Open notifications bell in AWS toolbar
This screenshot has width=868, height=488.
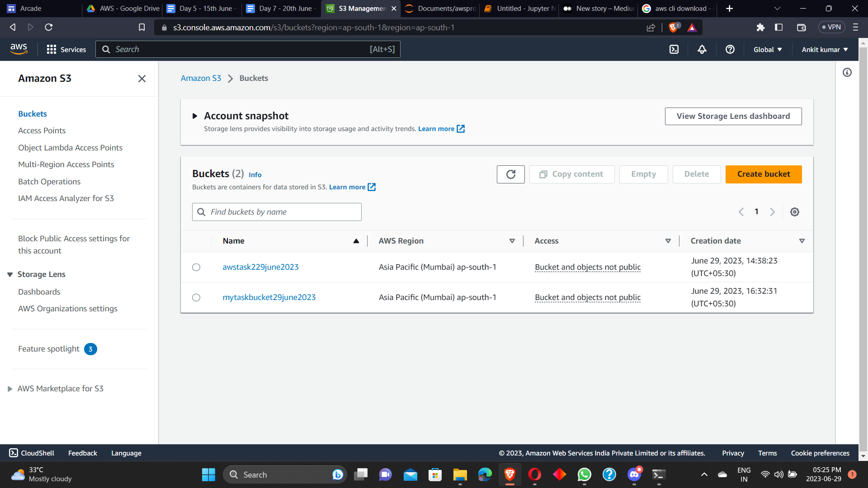click(x=702, y=49)
